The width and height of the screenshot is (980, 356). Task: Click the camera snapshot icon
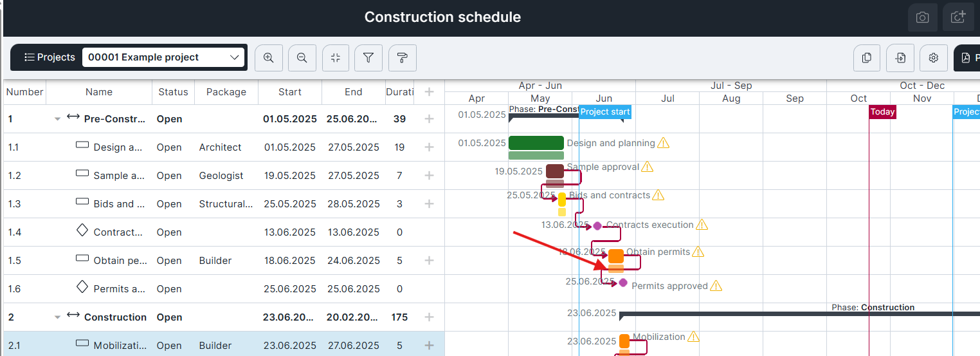click(923, 17)
